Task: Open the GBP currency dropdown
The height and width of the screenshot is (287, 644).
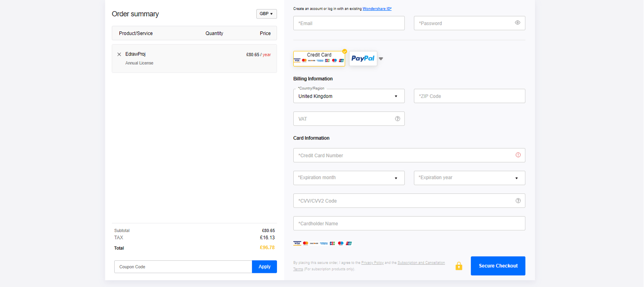Action: tap(266, 14)
